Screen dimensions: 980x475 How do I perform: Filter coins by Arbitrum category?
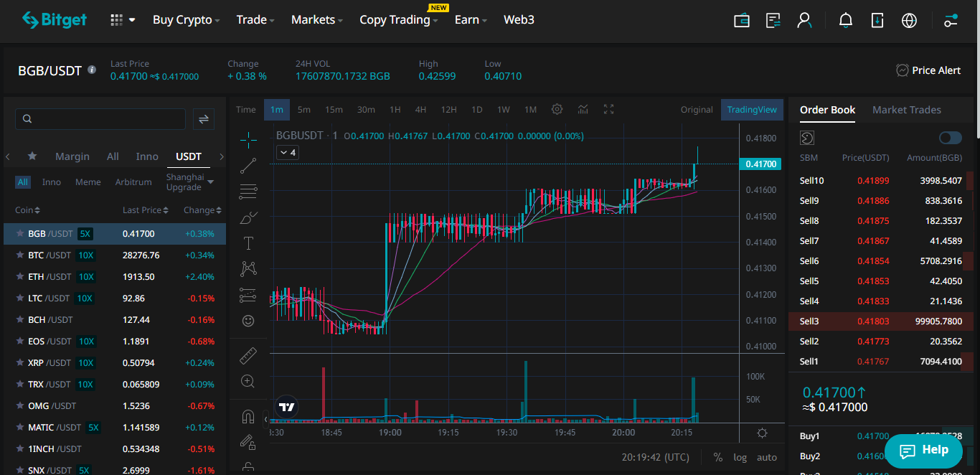coord(133,182)
